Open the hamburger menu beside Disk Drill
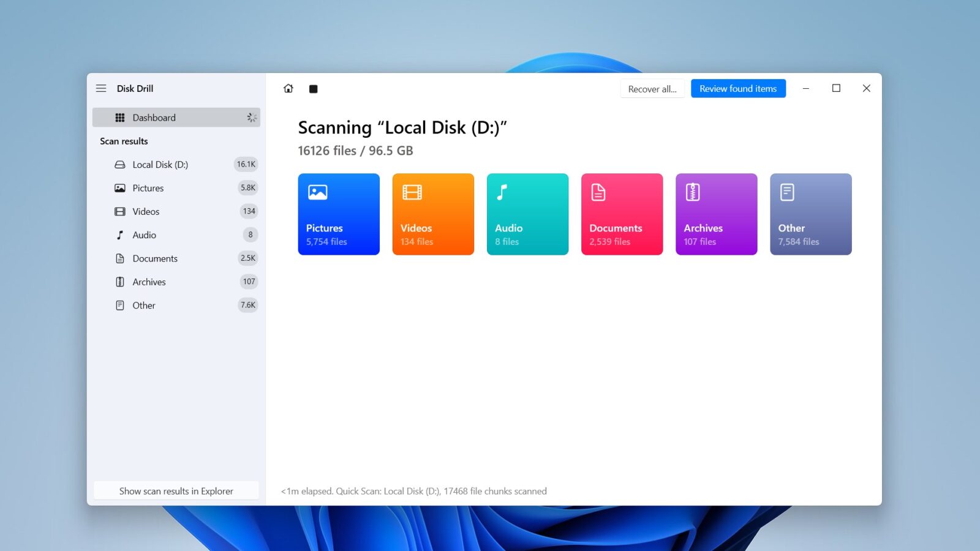980x551 pixels. [x=101, y=88]
